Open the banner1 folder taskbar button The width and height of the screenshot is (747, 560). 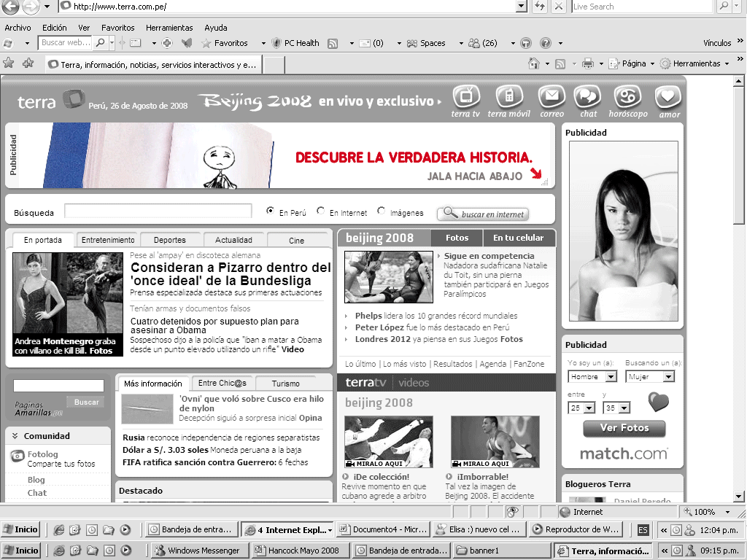[x=503, y=551]
